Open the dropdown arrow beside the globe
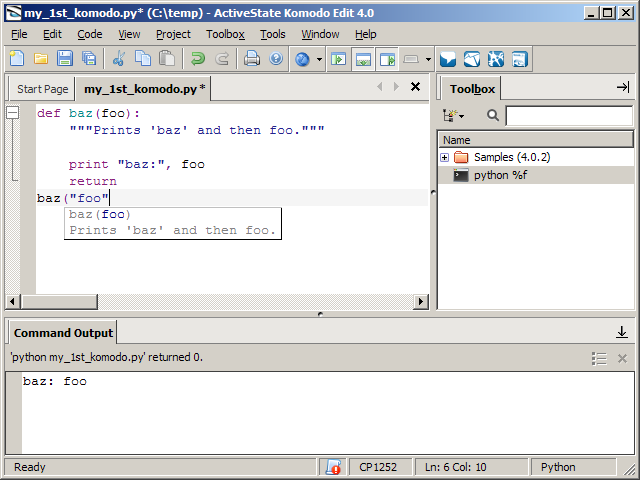The width and height of the screenshot is (640, 480). [x=319, y=60]
